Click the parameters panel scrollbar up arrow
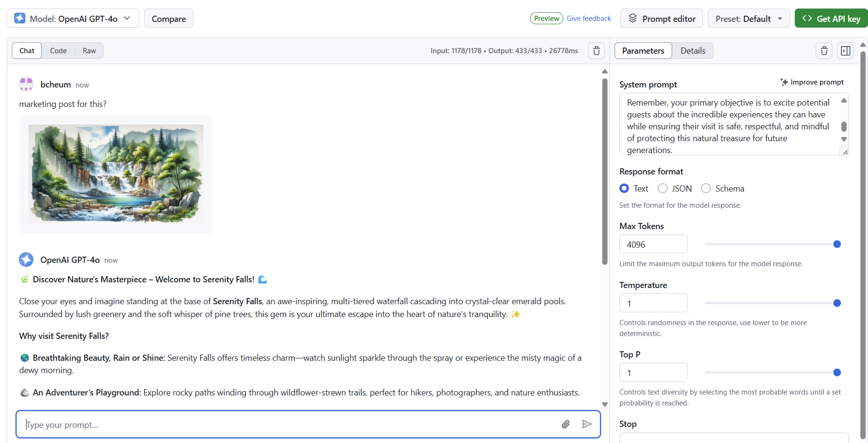Screen dimensions: 868x443 (863, 45)
